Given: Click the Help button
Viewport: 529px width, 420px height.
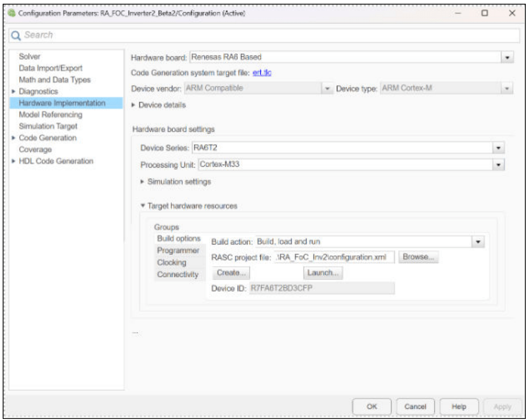Looking at the screenshot, I should tap(458, 406).
